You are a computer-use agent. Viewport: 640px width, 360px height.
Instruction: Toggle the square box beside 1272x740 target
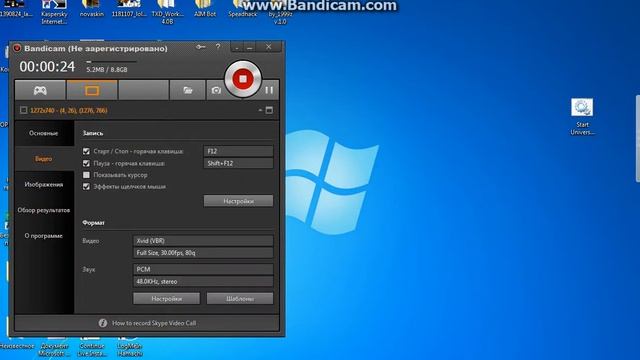pyautogui.click(x=24, y=110)
